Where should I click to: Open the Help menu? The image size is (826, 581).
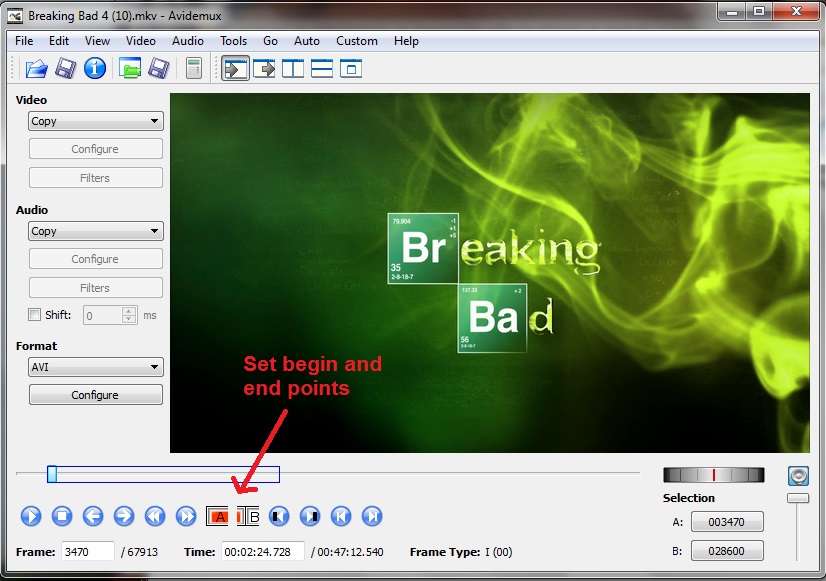406,41
